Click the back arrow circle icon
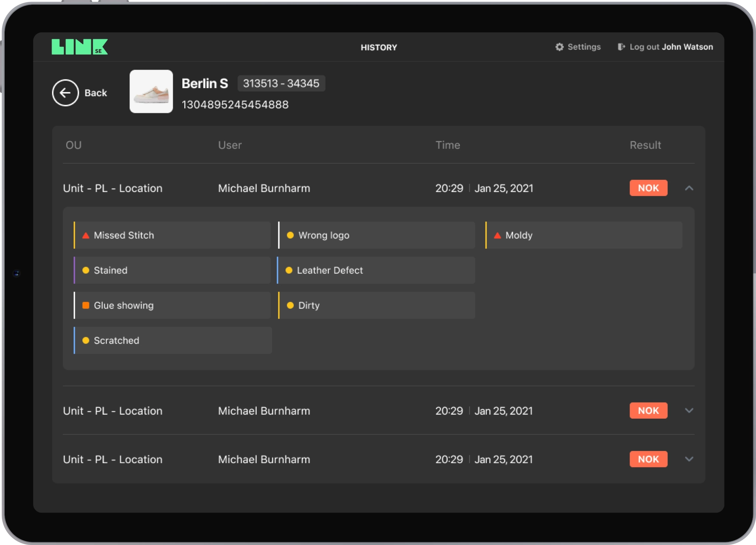The height and width of the screenshot is (545, 756). (65, 93)
